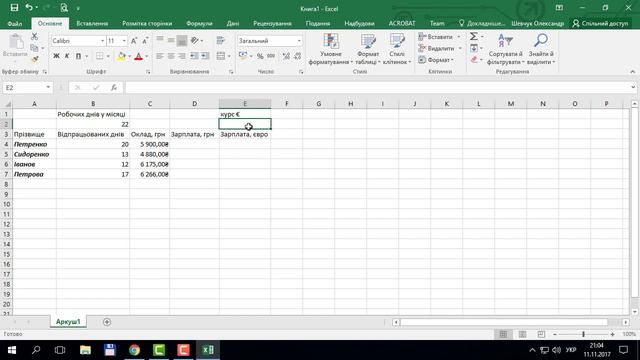Click zoom in plus button

612,334
